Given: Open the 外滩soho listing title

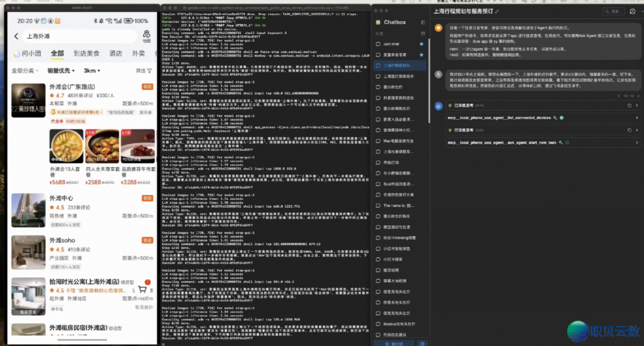Looking at the screenshot, I should [x=63, y=240].
